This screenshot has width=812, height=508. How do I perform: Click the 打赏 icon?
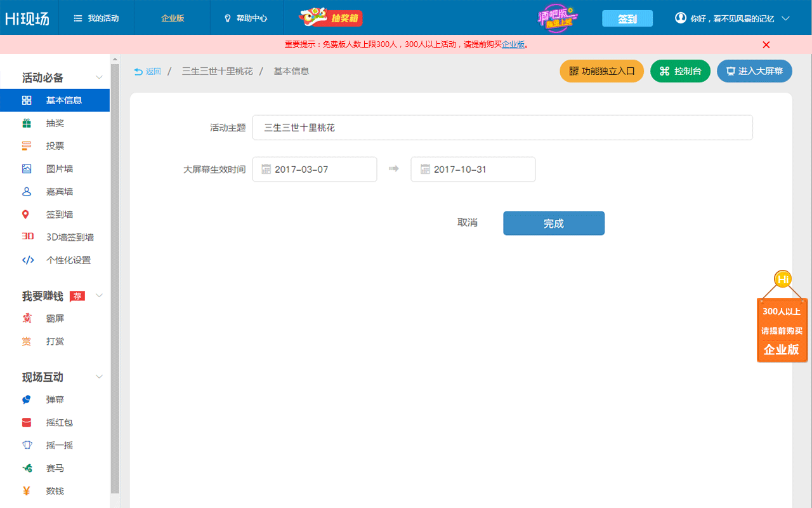point(26,342)
